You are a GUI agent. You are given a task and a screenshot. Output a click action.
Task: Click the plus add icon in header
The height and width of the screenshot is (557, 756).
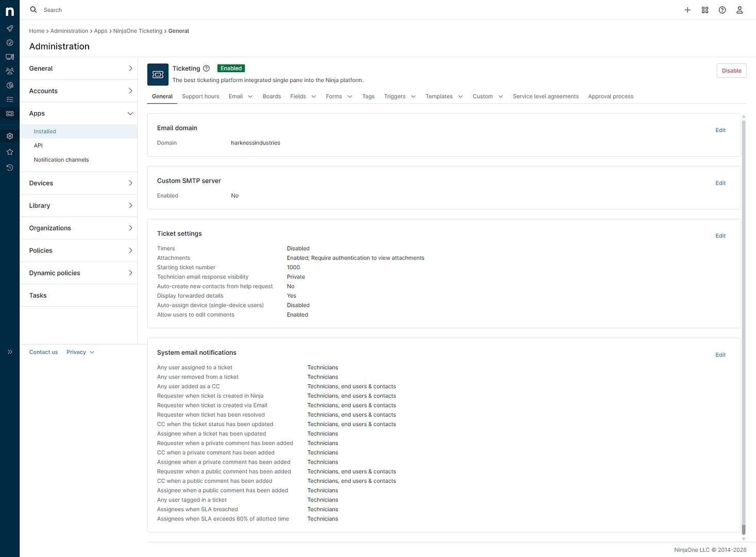[687, 10]
